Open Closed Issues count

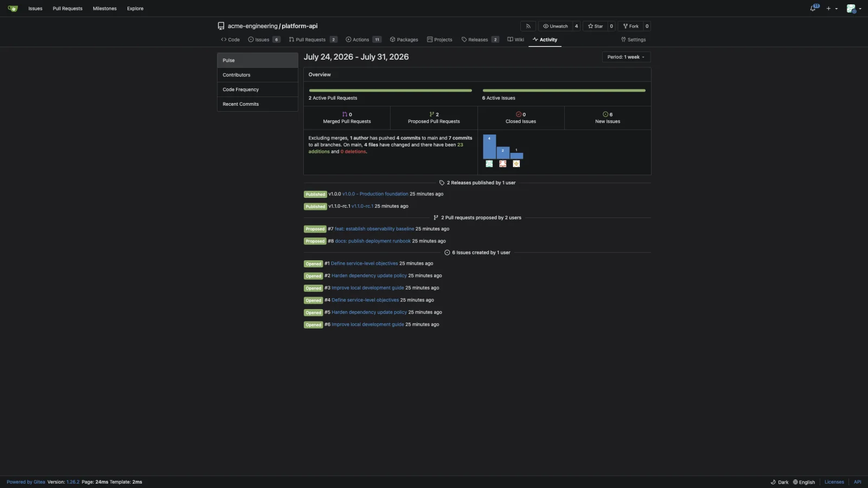[x=521, y=118]
